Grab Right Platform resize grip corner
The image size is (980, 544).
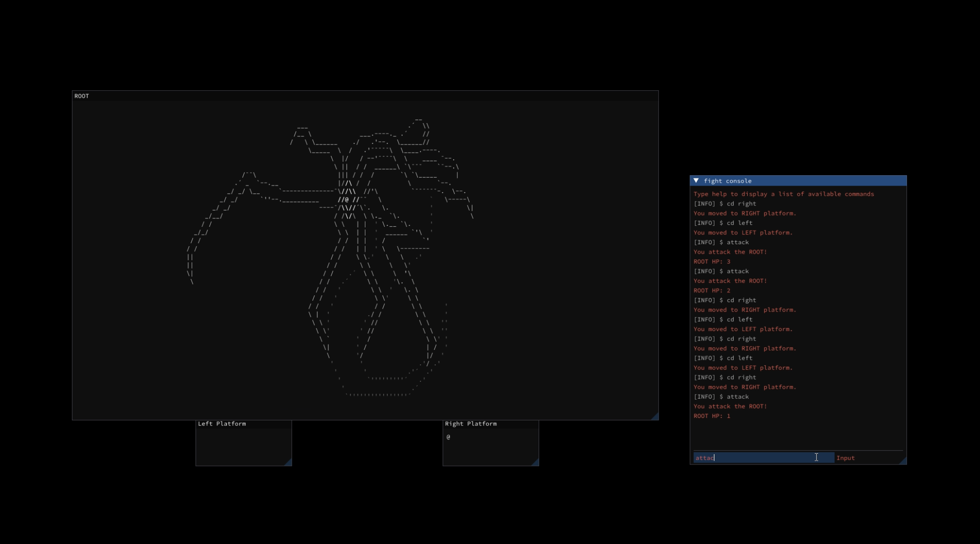535,462
